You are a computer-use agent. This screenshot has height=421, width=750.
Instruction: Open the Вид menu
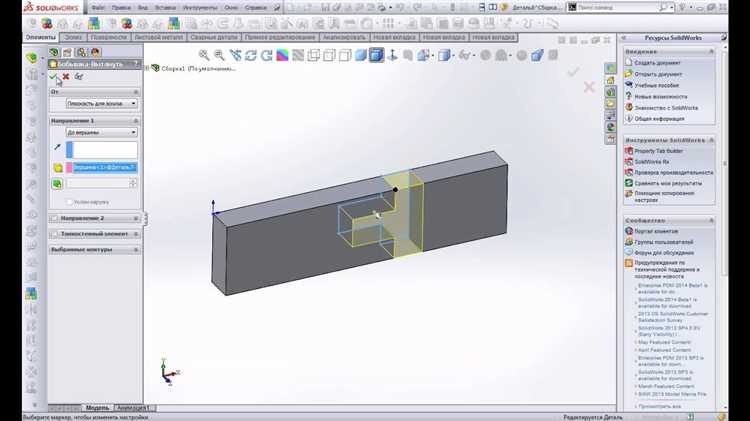[143, 8]
